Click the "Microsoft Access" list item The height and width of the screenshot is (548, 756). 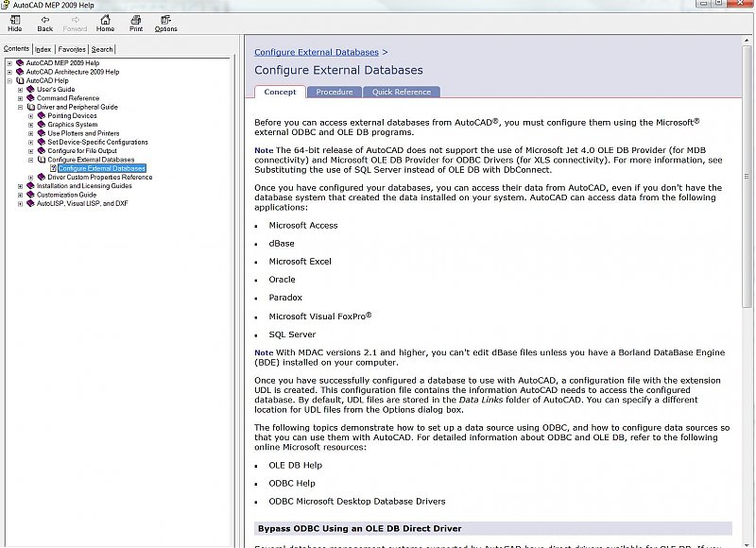(x=302, y=225)
